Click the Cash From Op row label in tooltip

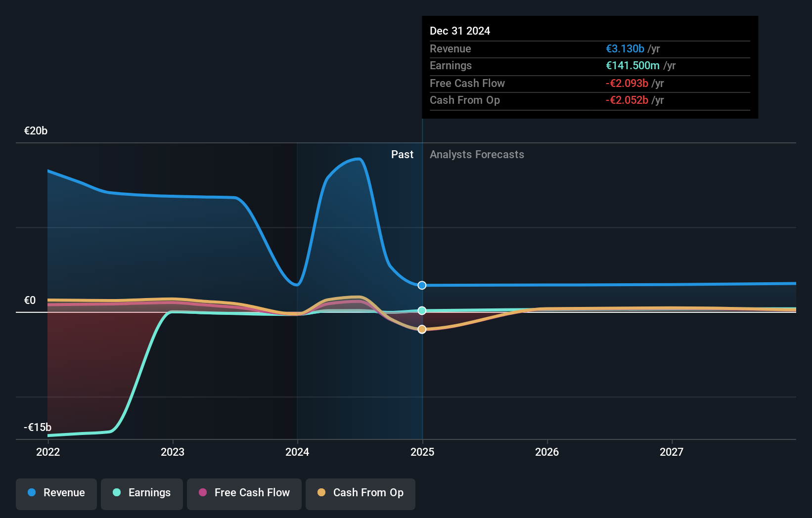click(x=465, y=100)
